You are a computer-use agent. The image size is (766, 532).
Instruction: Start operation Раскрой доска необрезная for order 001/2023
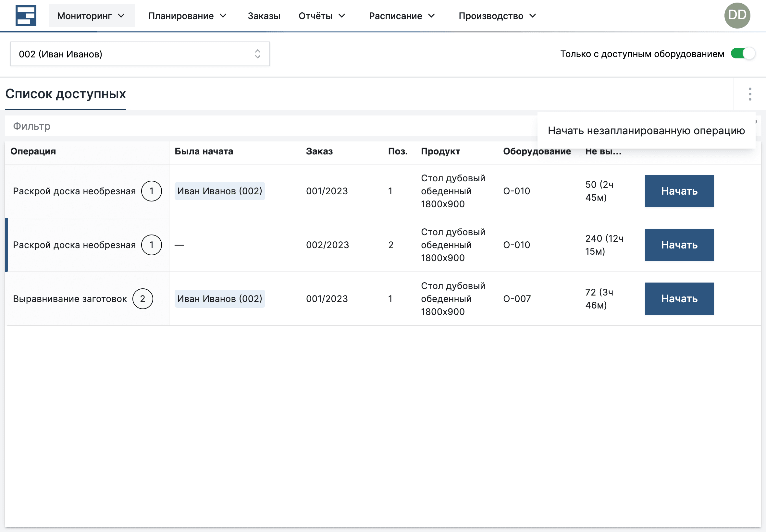[x=679, y=191]
